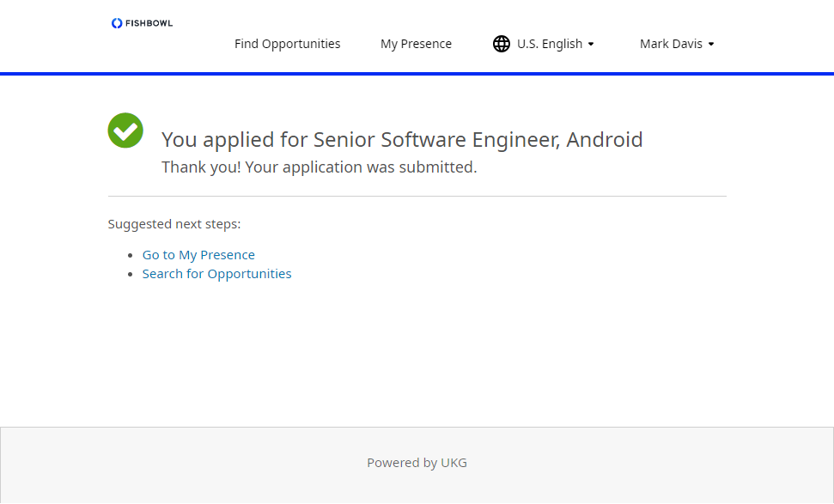Click the Suggested next steps label
The width and height of the screenshot is (834, 504).
pyautogui.click(x=174, y=224)
